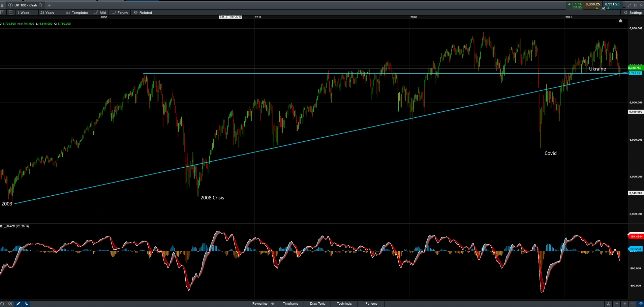
Task: Open the Technicals tab
Action: tap(344, 304)
